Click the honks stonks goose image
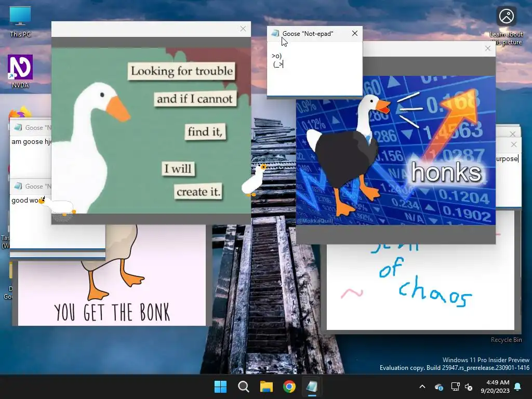 coord(395,150)
